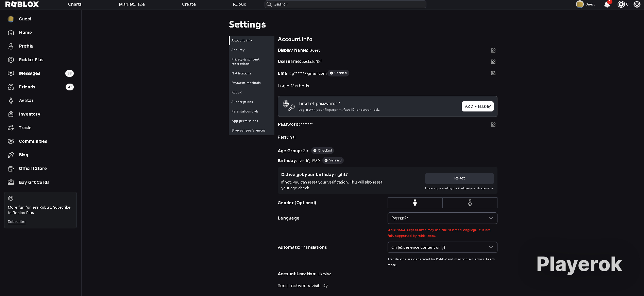Click the sidebar Guest avatar icon

click(11, 19)
